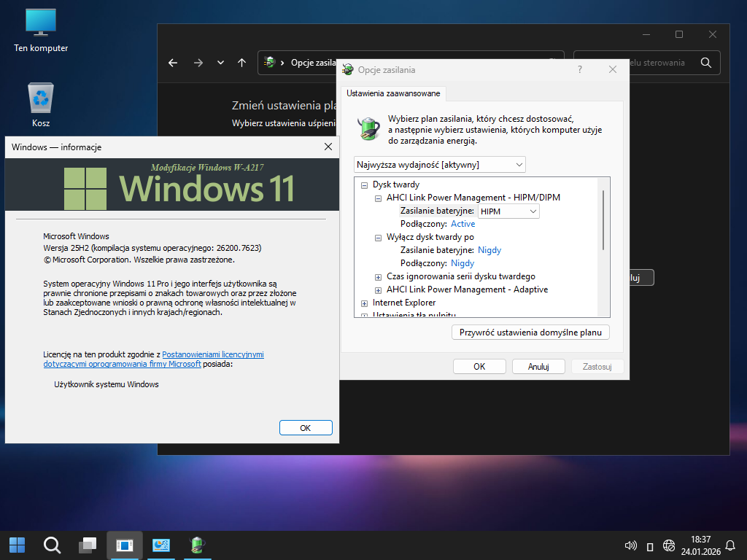This screenshot has width=747, height=560.
Task: Open the notification bell icon
Action: click(x=729, y=545)
